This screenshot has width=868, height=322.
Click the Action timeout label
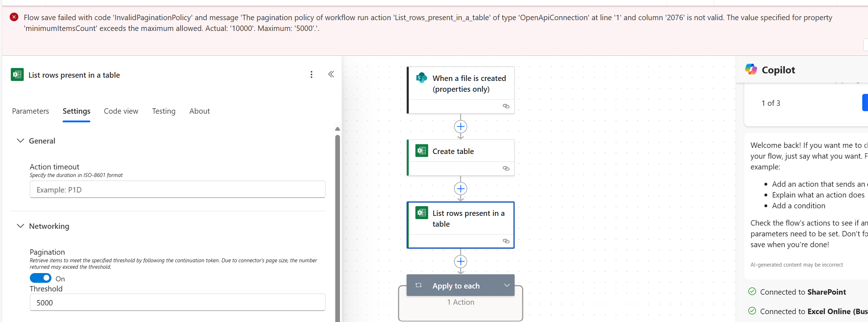coord(54,167)
